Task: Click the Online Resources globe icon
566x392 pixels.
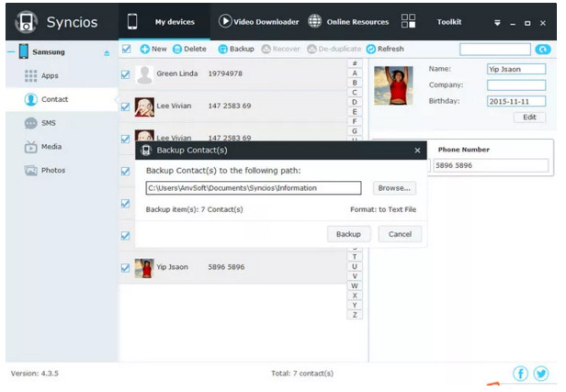Action: (314, 21)
